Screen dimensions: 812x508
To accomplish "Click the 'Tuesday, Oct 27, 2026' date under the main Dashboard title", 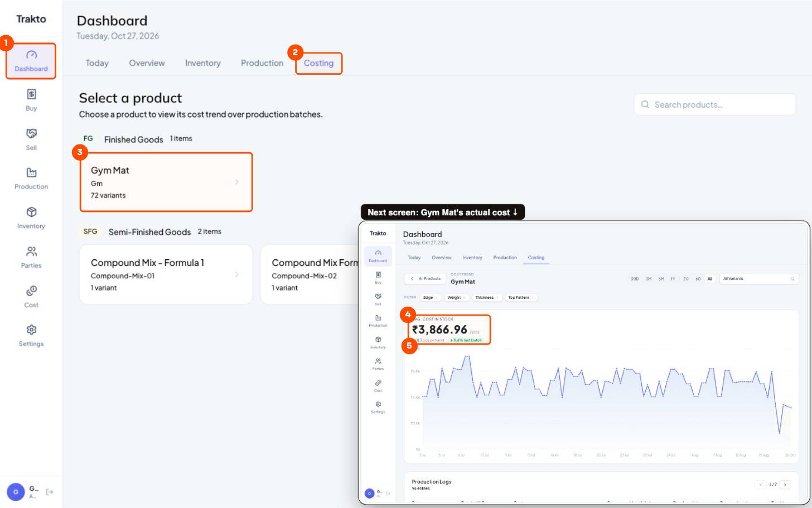I will coord(118,36).
